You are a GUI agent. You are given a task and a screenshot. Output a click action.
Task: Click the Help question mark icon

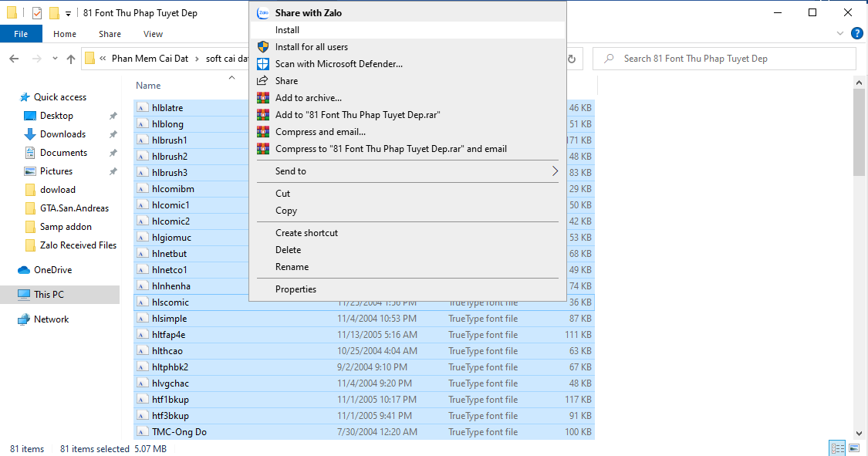856,34
